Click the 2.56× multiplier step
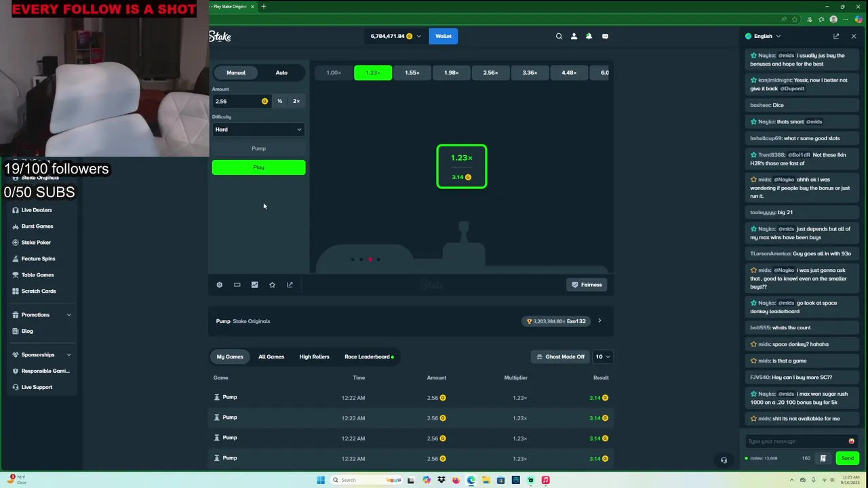 point(490,73)
